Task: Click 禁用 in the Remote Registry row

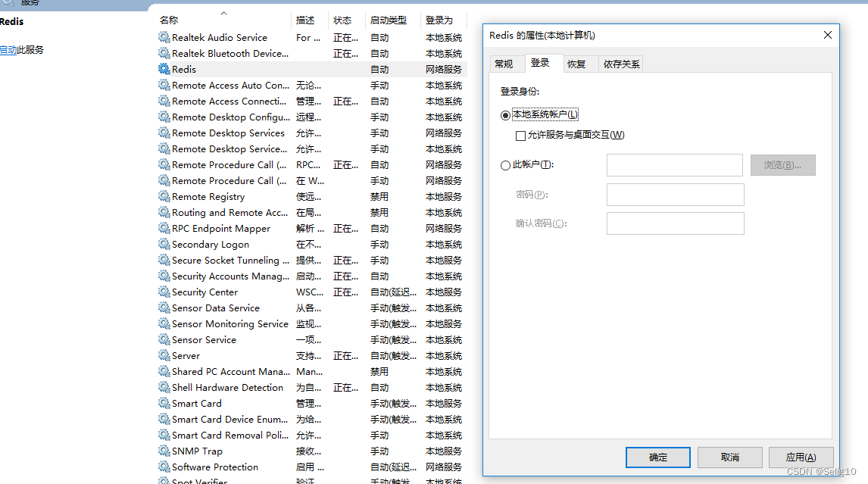Action: click(379, 197)
